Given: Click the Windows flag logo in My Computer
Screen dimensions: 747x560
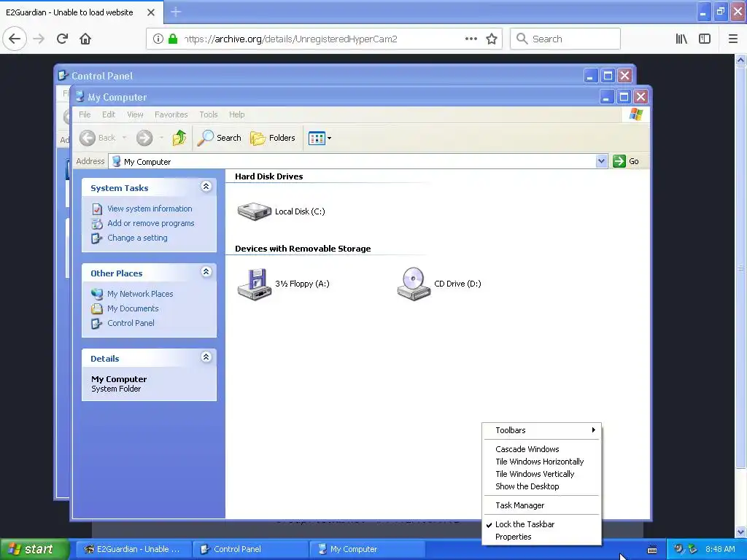Looking at the screenshot, I should click(636, 114).
